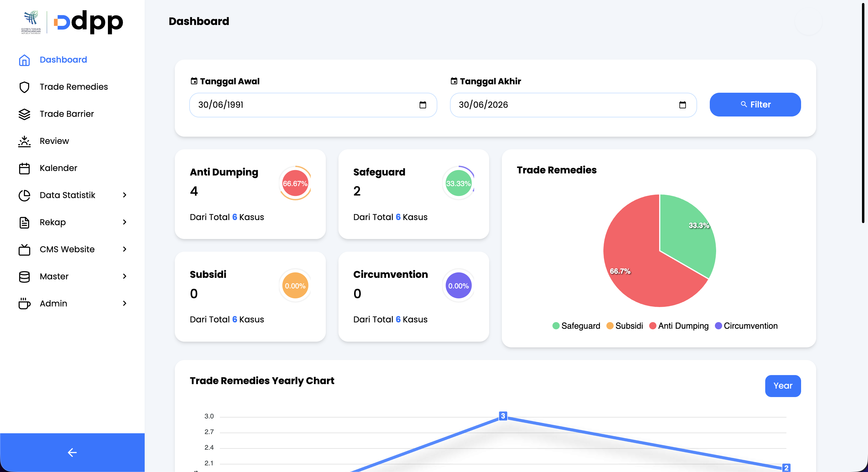Click the Trade Remedies shield icon
Screen dimensions: 868x472
point(24,87)
